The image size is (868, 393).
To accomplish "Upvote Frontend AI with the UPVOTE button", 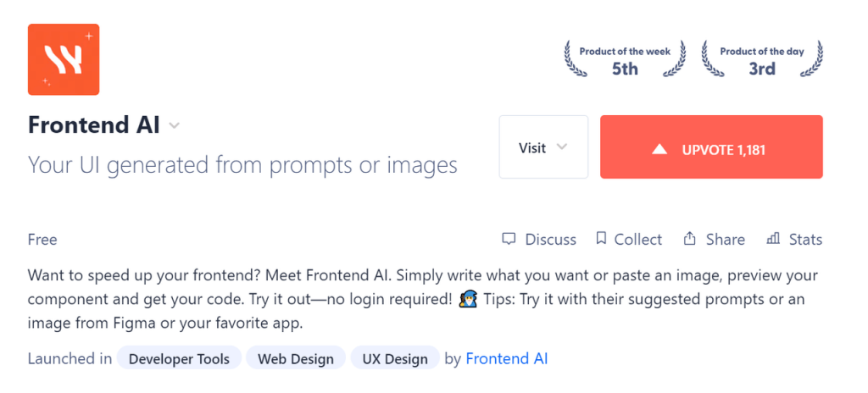I will point(711,147).
